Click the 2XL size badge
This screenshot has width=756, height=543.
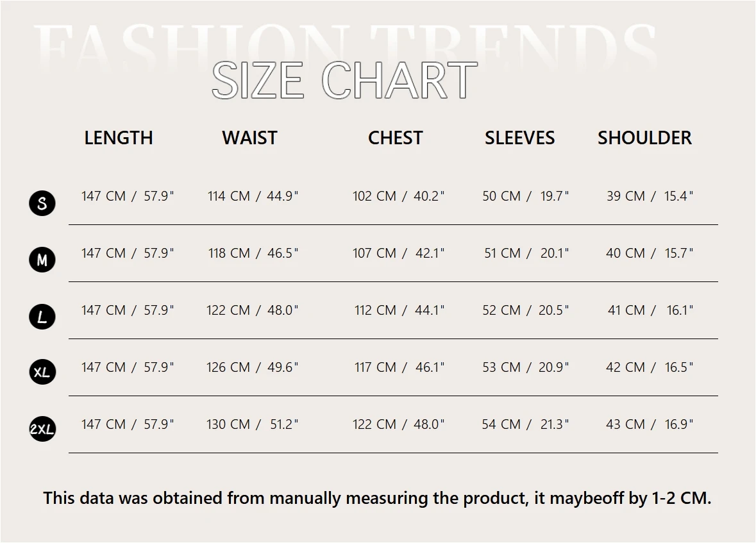click(42, 429)
